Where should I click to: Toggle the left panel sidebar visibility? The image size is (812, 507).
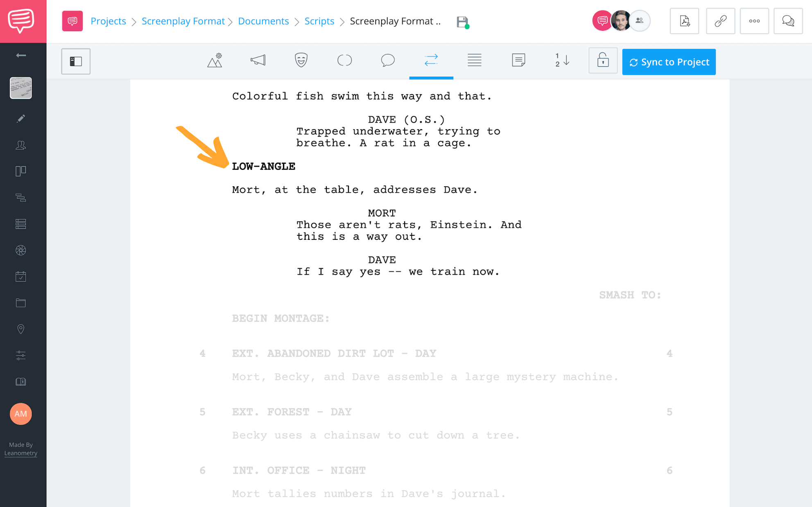click(x=75, y=61)
